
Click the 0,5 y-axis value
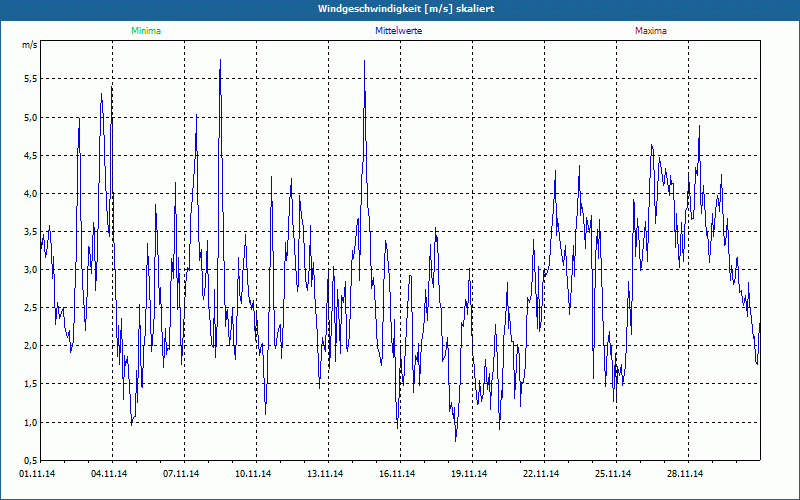tap(30, 460)
